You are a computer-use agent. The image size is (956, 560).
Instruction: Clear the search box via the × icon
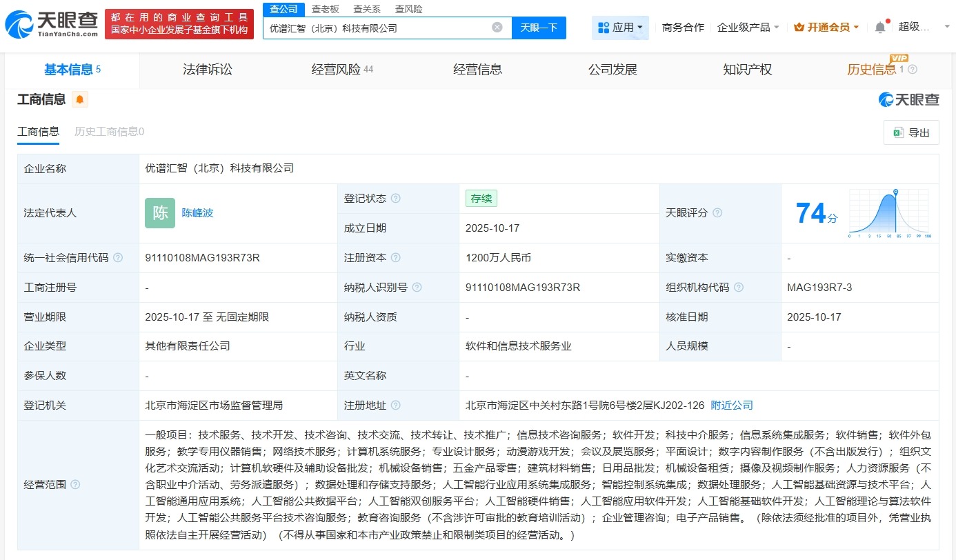pos(496,28)
